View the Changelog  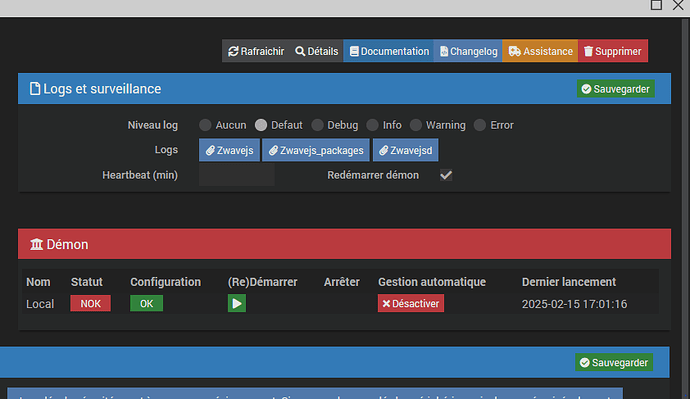coord(468,51)
